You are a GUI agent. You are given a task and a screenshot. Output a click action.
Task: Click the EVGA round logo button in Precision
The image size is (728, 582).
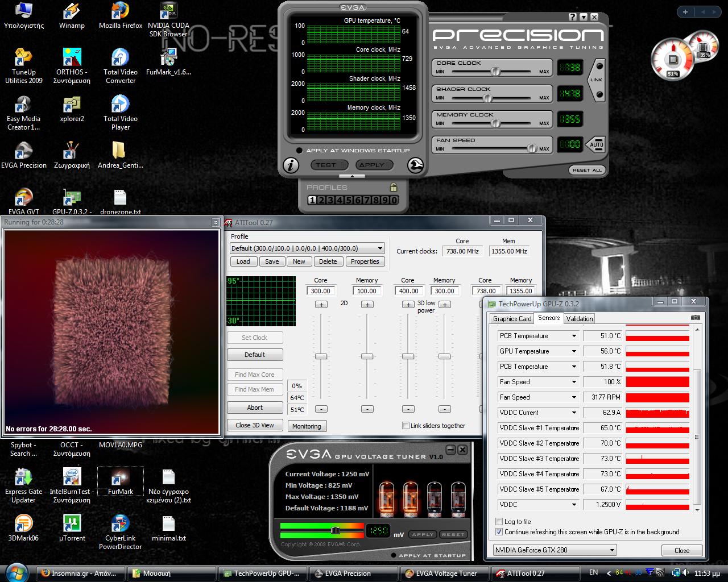coord(416,165)
